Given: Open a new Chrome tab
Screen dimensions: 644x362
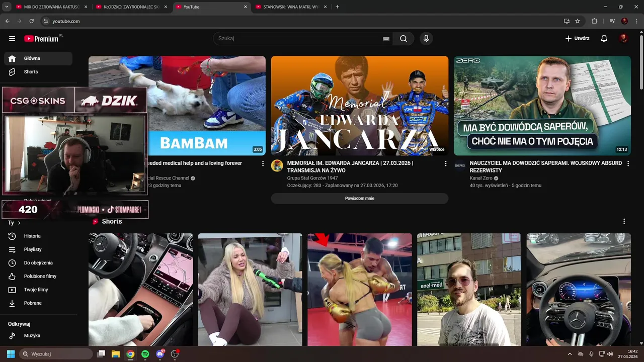Looking at the screenshot, I should point(337,7).
